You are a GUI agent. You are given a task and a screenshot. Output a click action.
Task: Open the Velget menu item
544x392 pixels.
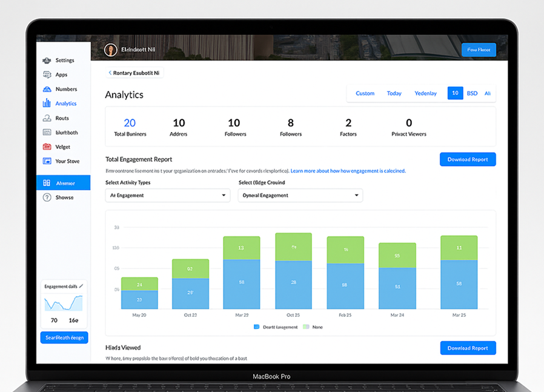tap(63, 147)
